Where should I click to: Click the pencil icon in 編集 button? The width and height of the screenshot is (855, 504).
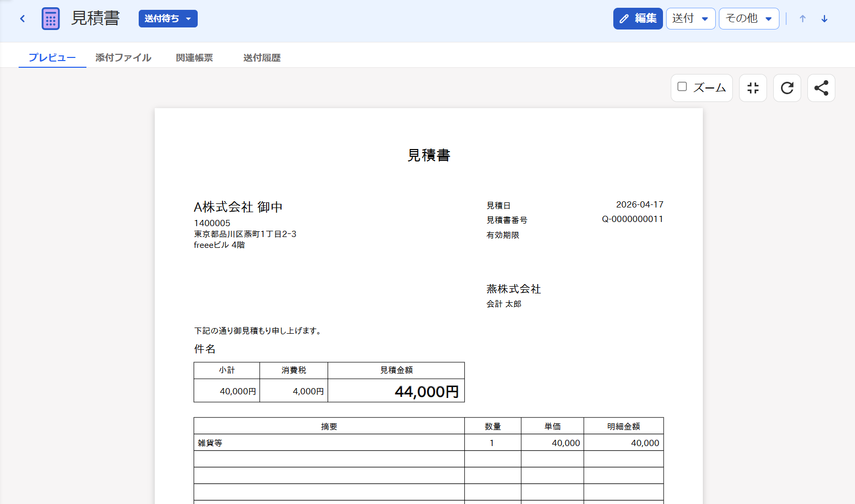tap(624, 19)
